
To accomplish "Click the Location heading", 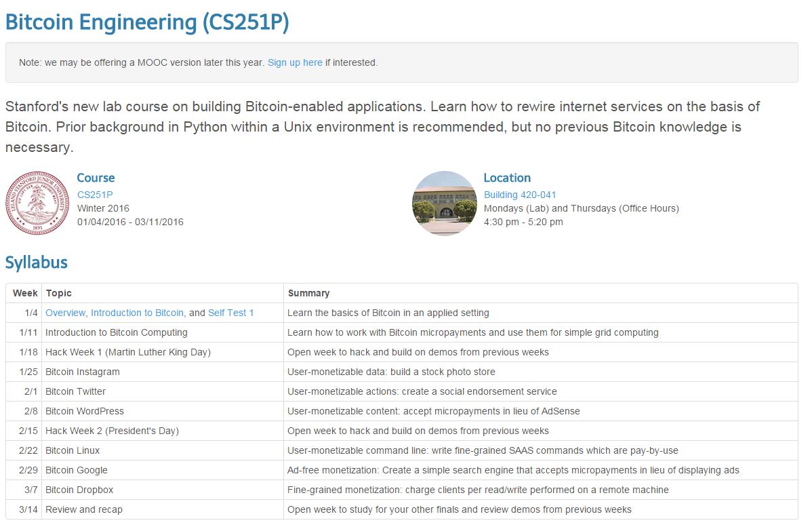I will pos(507,178).
